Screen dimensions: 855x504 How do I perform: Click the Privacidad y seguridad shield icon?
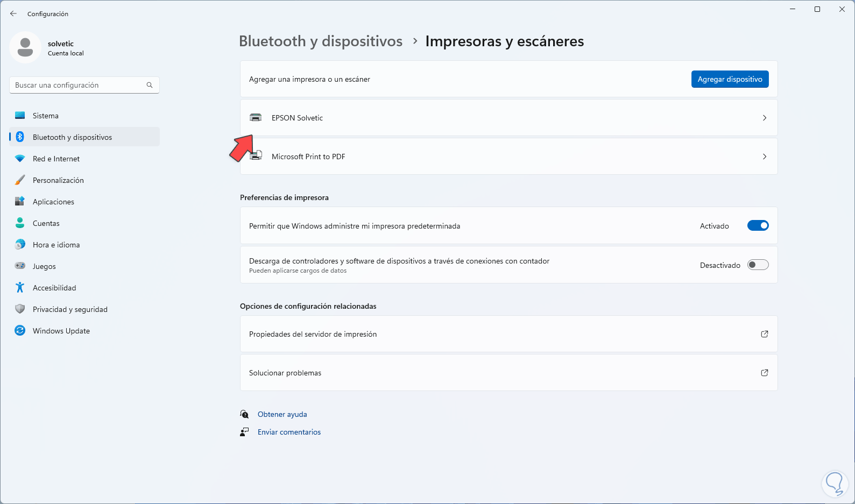click(20, 309)
